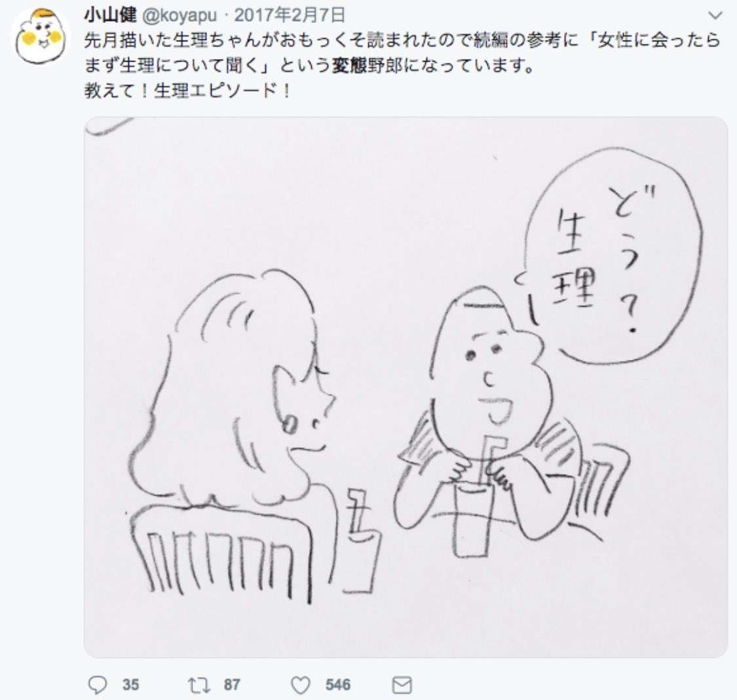Expand the tweet options chevron
Viewport: 737px width, 700px height.
tap(715, 16)
